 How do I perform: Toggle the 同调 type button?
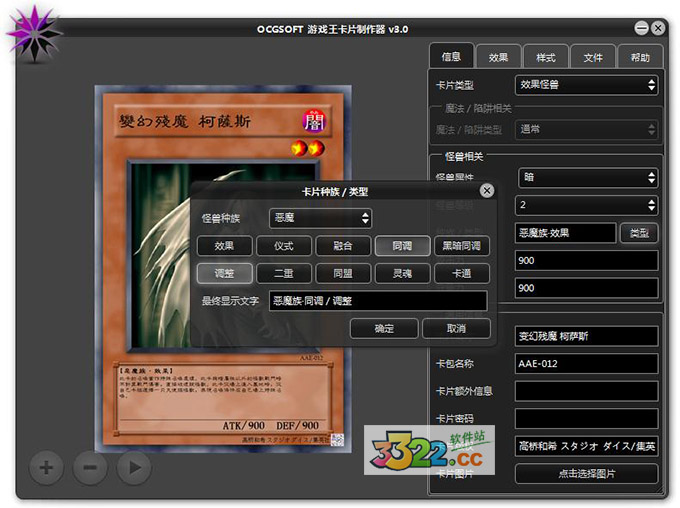click(x=402, y=246)
